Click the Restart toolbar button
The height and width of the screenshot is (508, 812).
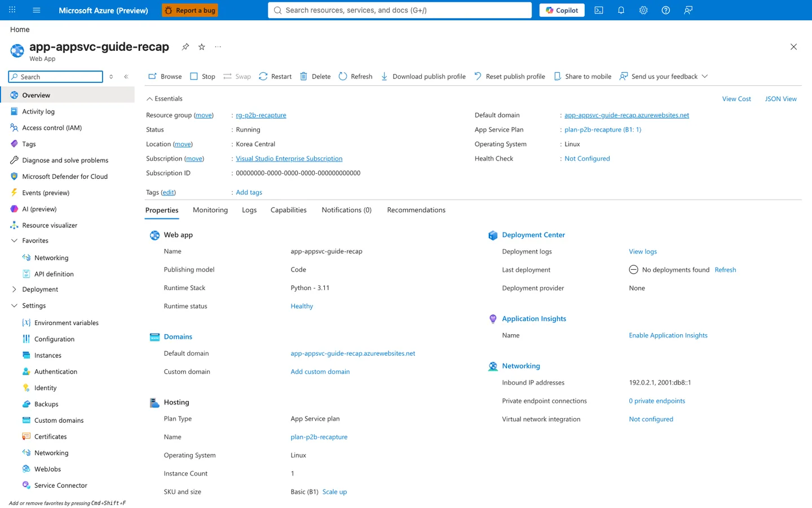coord(275,76)
